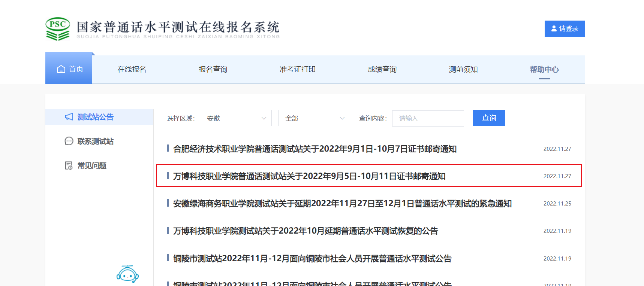Click the blue 查询 search button
The width and height of the screenshot is (644, 286).
click(489, 118)
